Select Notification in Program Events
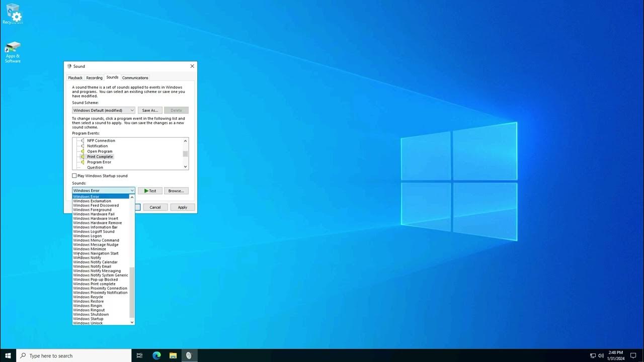This screenshot has width=644, height=362. pyautogui.click(x=97, y=146)
